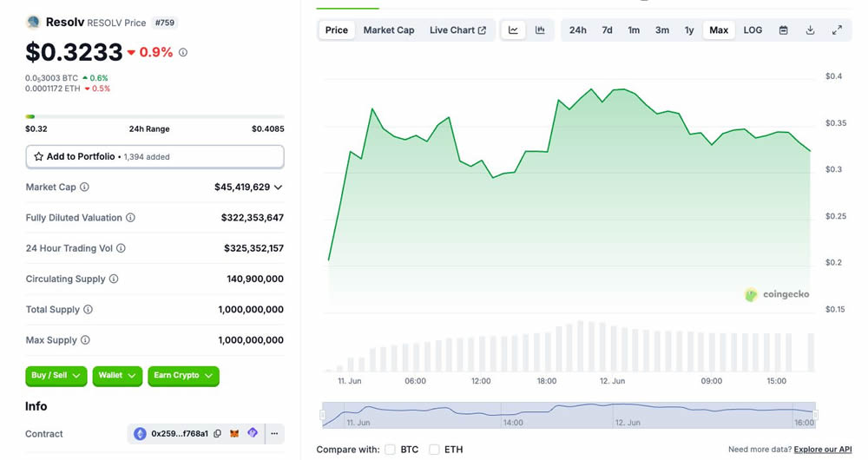Switch to line chart view icon

pos(513,30)
